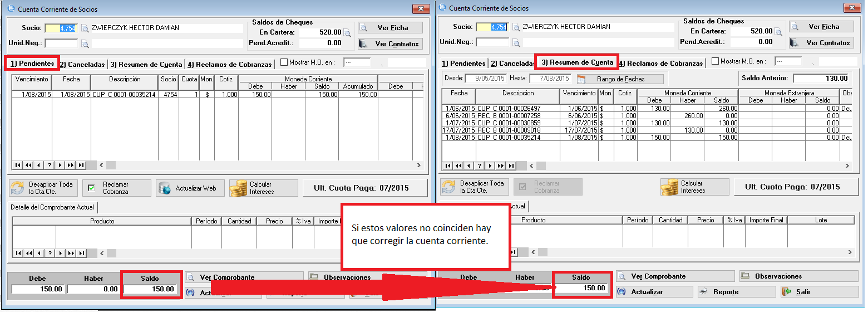This screenshot has width=868, height=312.
Task: Click Ver Contratos in the left window
Action: 390,43
